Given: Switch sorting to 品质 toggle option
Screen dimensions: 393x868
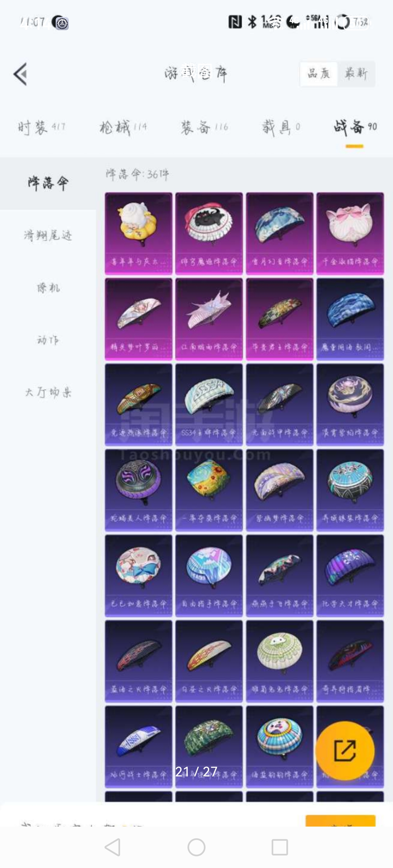Looking at the screenshot, I should pos(319,74).
